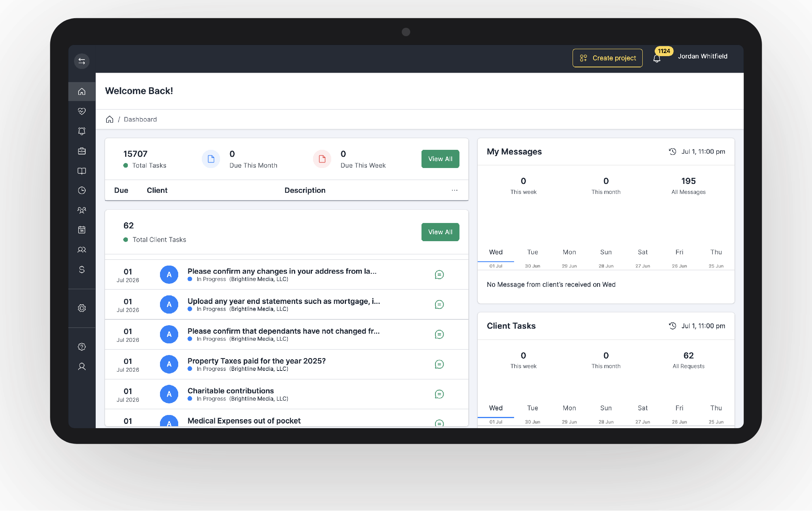Open chat for address changes task
812x511 pixels.
439,275
